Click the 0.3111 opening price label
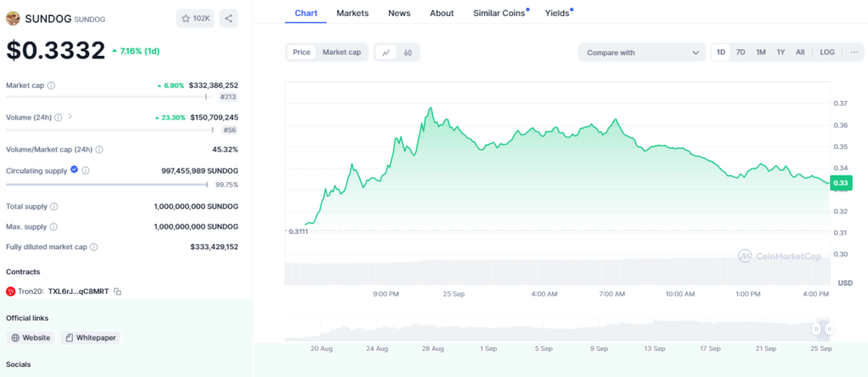Screen dimensions: 868x377 (298, 231)
